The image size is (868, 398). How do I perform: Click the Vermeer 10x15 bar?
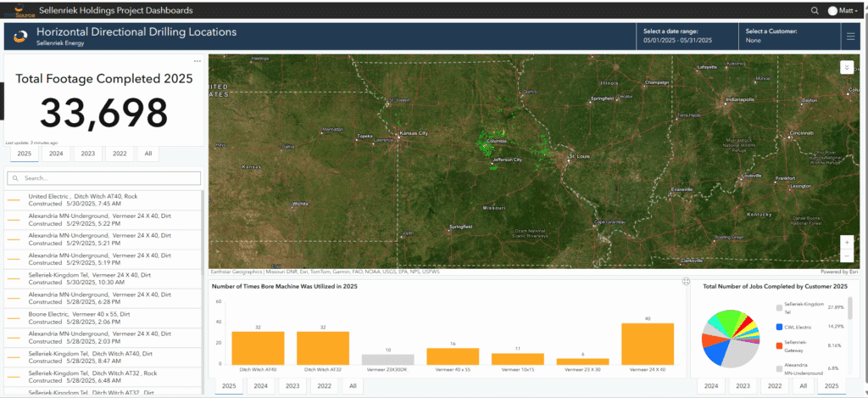(x=518, y=359)
